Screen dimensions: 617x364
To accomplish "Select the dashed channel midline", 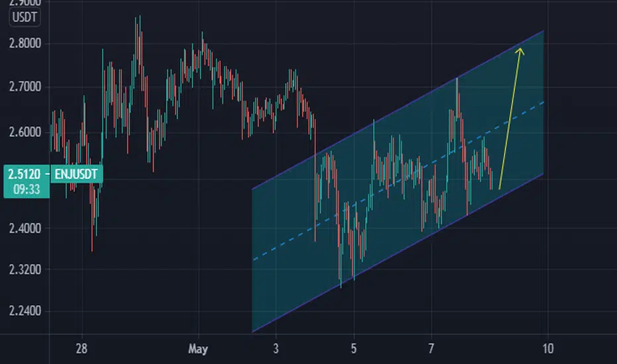I will 399,181.
